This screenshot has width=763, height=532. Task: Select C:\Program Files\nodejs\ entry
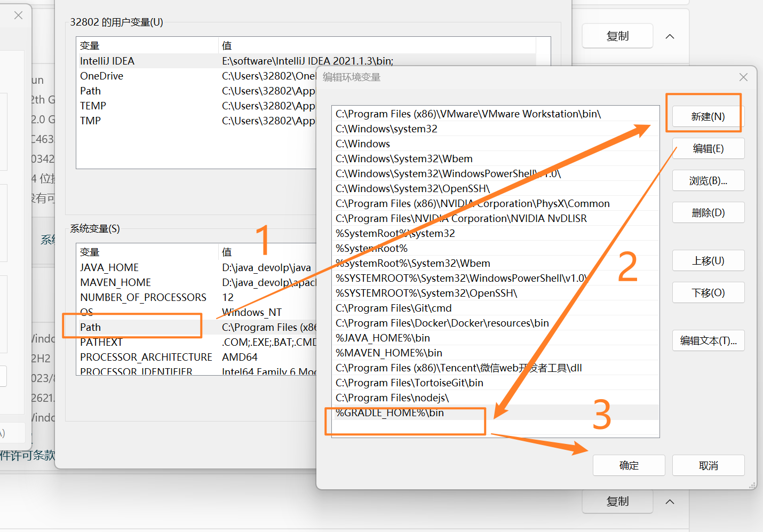(x=392, y=398)
